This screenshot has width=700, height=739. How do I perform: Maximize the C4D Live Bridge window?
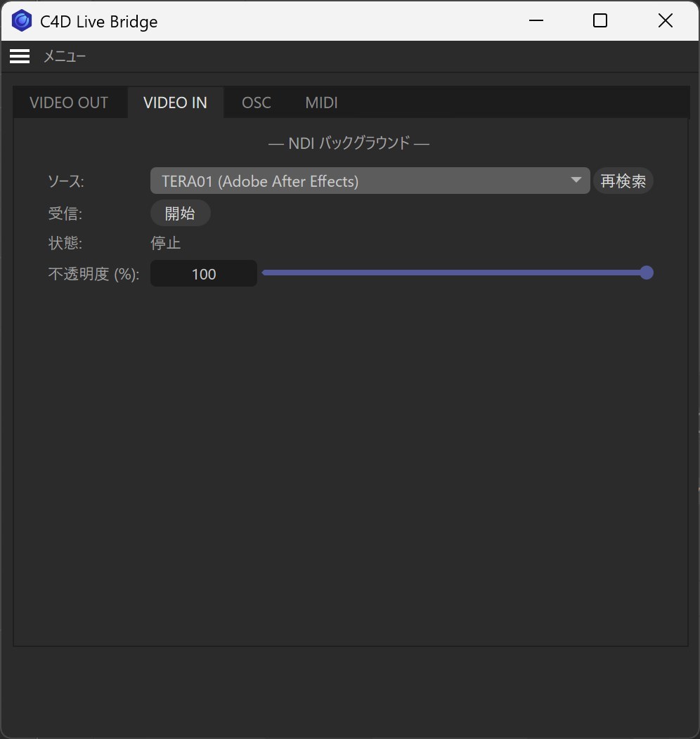click(600, 20)
